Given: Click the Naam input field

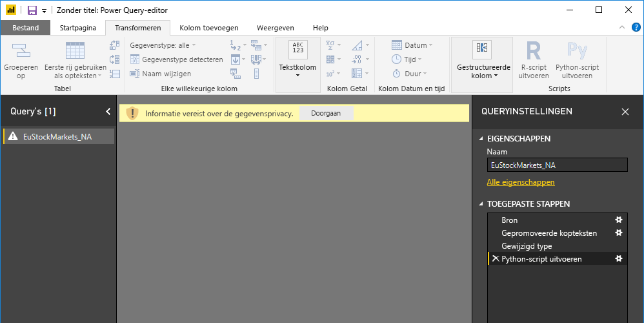Looking at the screenshot, I should click(558, 165).
